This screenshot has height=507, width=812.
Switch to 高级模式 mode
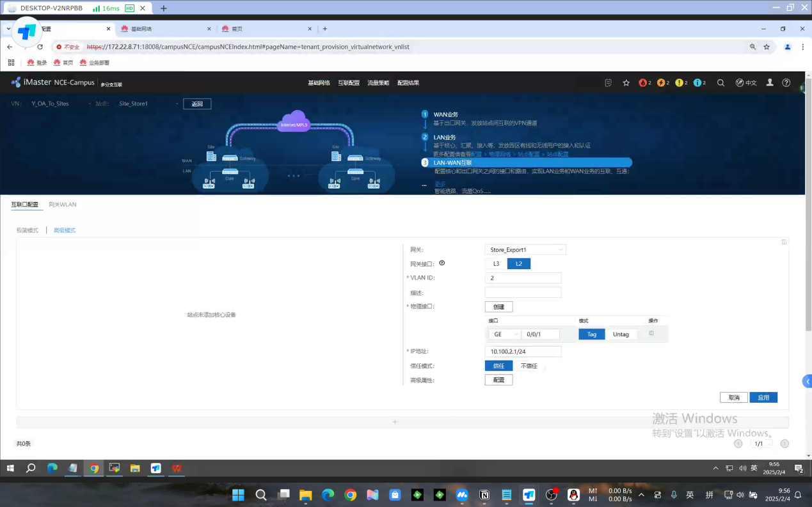point(65,230)
